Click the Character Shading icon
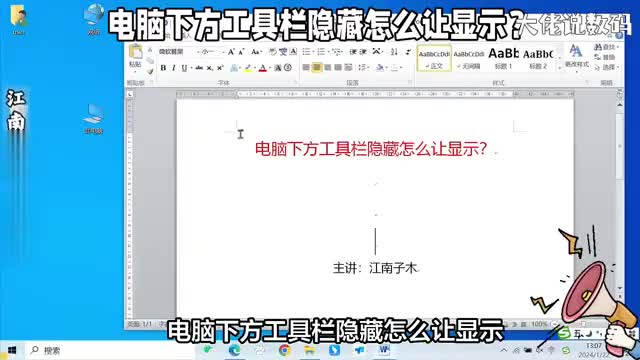 coord(278,68)
